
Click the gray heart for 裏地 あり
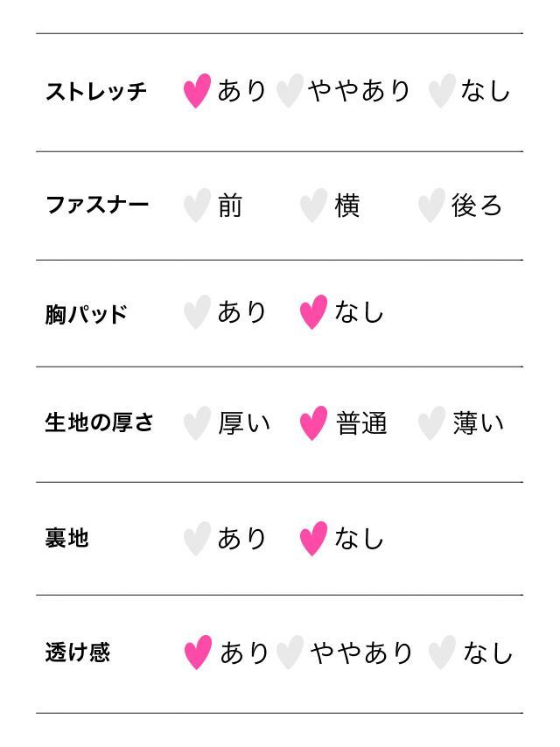point(197,539)
